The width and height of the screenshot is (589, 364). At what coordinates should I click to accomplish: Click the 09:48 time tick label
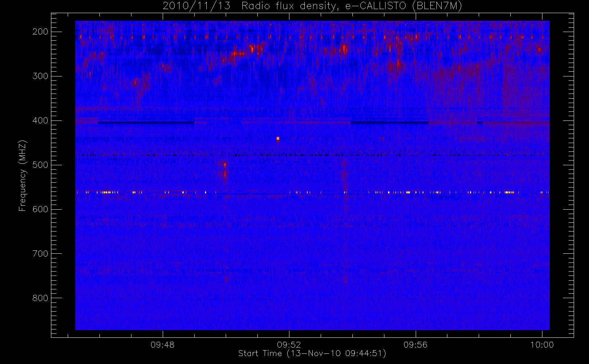pyautogui.click(x=163, y=345)
